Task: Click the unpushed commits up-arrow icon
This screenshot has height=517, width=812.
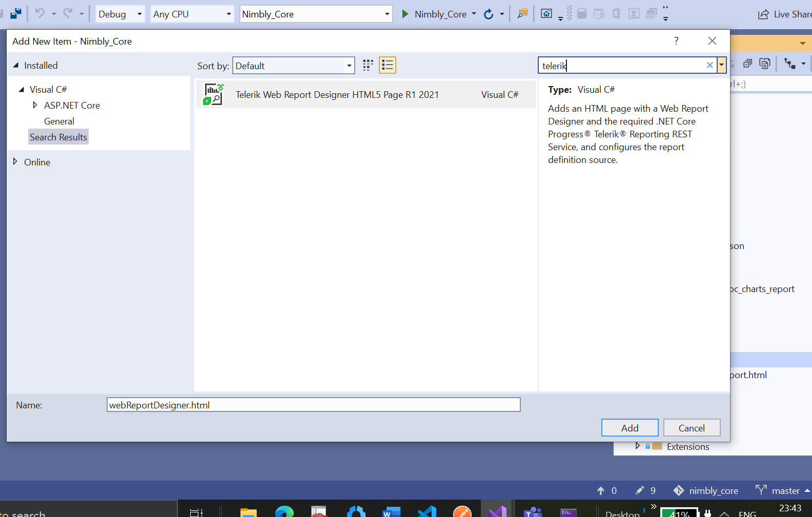Action: click(601, 490)
